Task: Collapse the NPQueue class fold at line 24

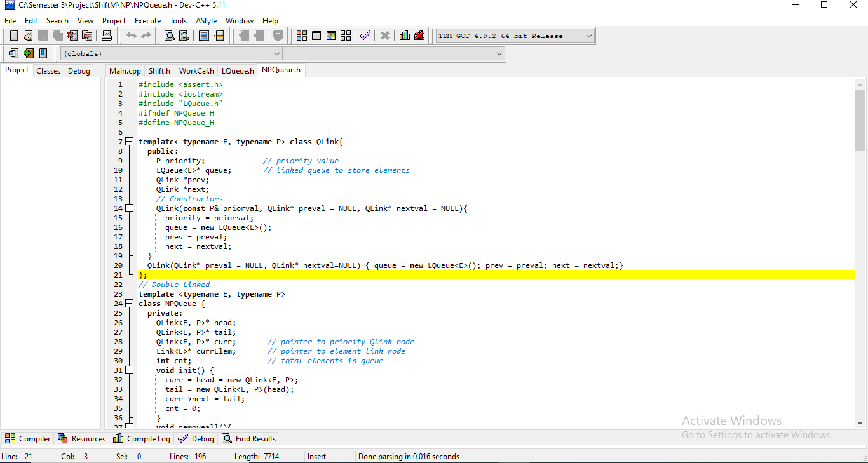Action: point(129,304)
